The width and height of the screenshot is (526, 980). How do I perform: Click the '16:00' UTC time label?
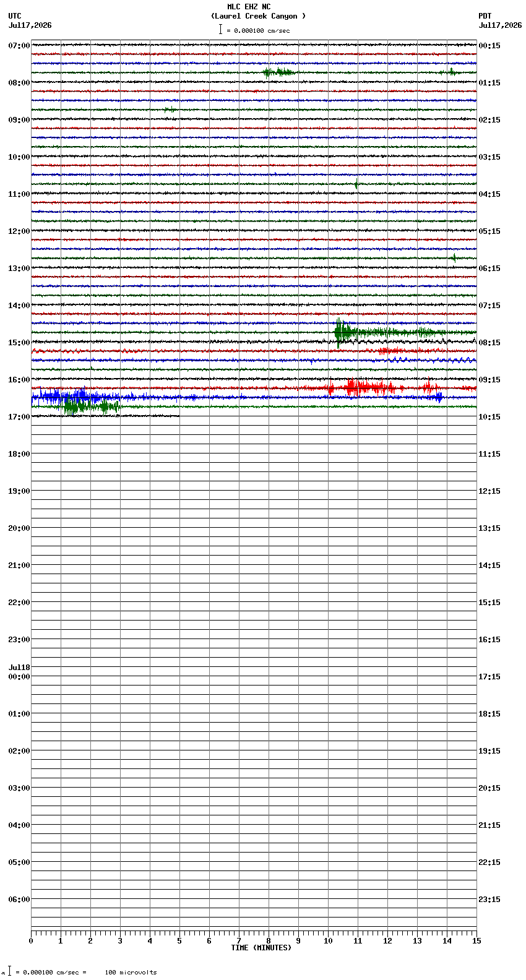click(x=19, y=380)
